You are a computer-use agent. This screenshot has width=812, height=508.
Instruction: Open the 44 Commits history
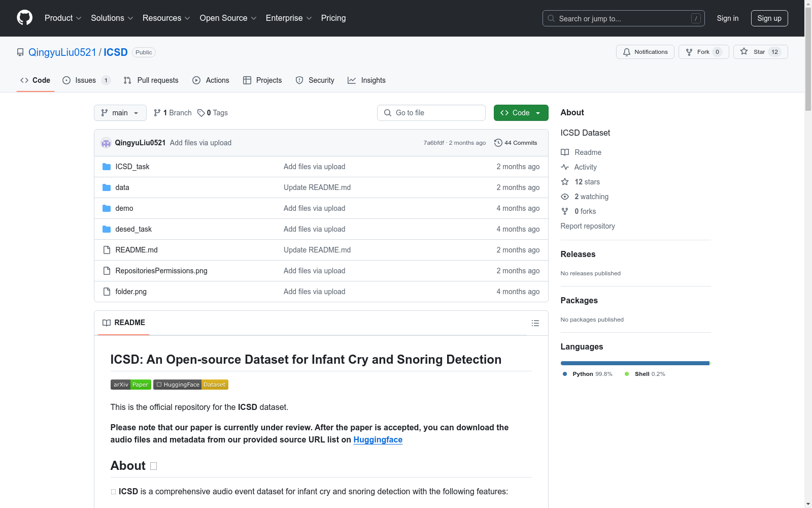(516, 143)
